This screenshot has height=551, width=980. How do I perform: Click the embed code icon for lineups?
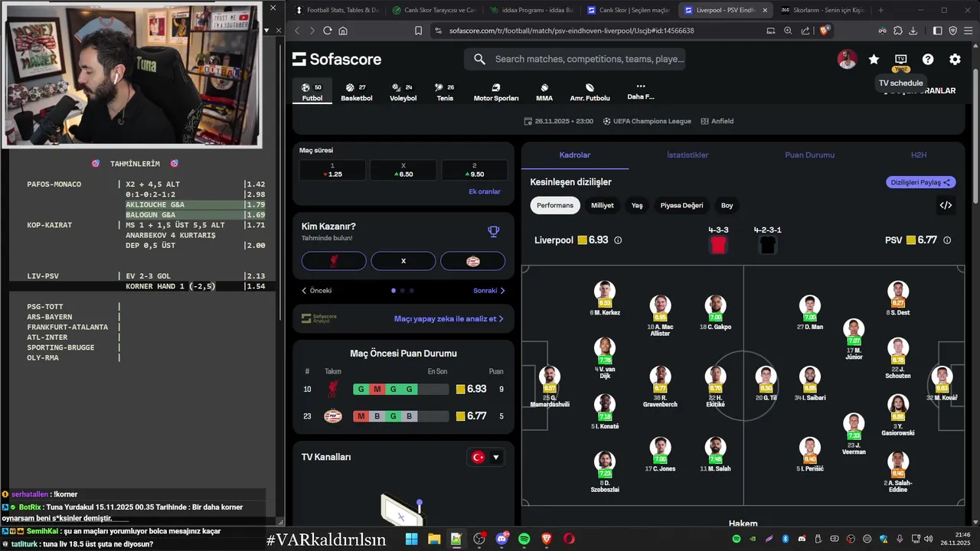click(x=946, y=205)
